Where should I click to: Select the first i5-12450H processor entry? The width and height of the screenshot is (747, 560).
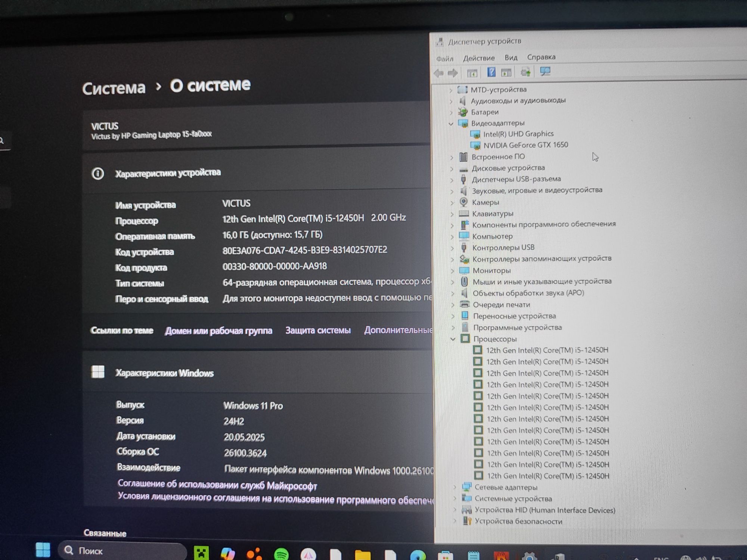tap(547, 350)
